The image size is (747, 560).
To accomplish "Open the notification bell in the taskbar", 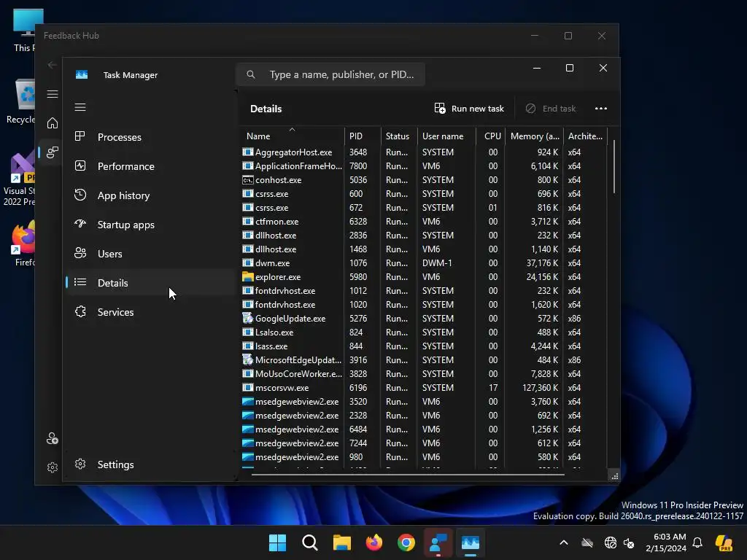I will point(697,542).
